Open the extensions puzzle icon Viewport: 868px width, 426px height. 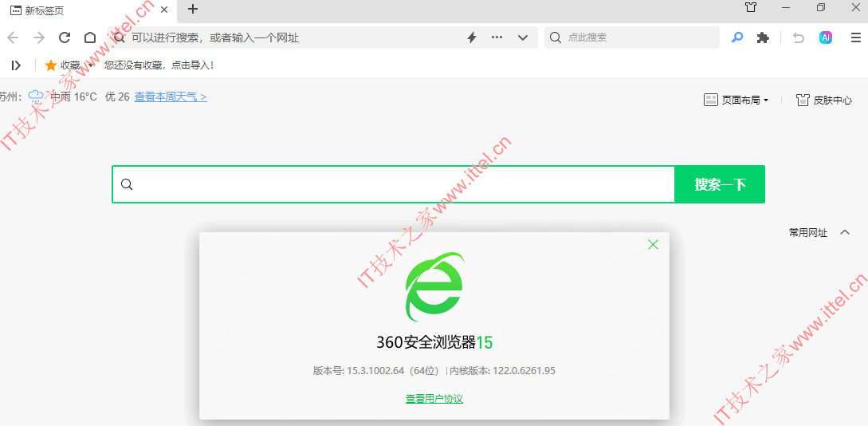click(763, 37)
